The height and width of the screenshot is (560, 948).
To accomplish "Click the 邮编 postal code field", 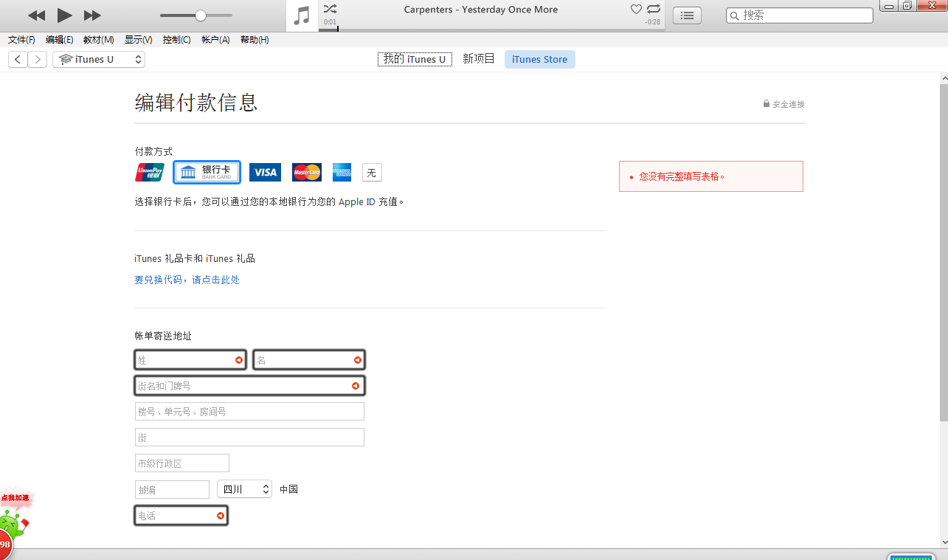I will pyautogui.click(x=173, y=490).
